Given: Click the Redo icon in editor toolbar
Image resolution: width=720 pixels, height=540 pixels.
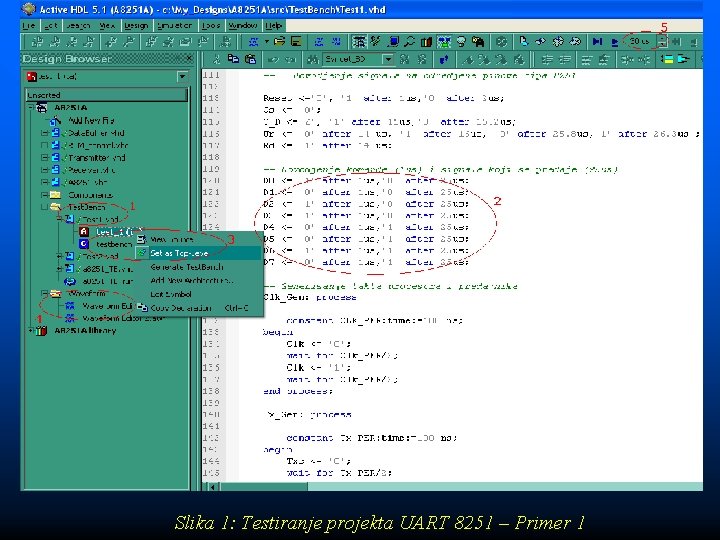Looking at the screenshot, I should pyautogui.click(x=290, y=59).
